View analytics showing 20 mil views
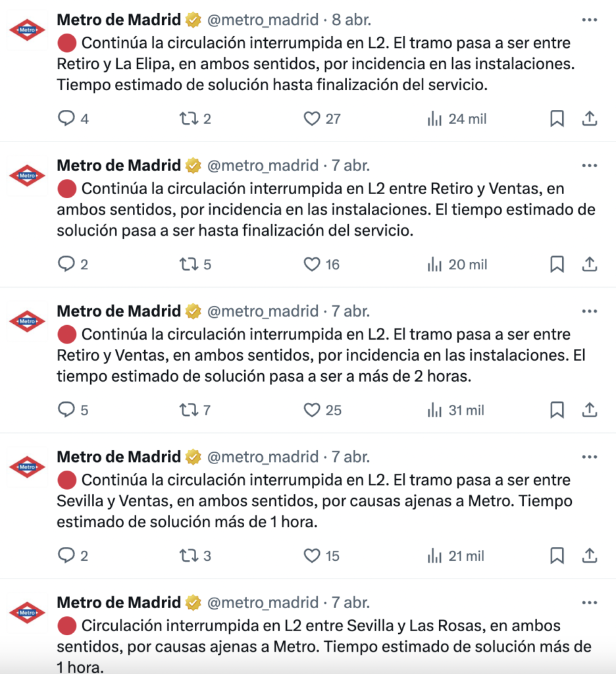This screenshot has width=616, height=674. coord(457,265)
